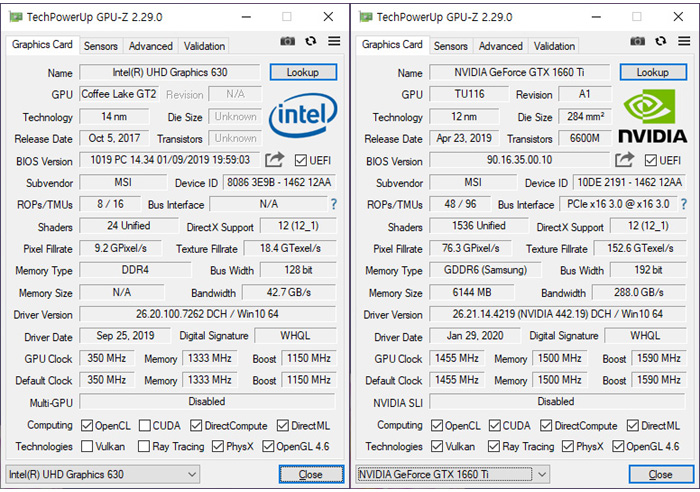This screenshot has height=492, width=700.
Task: Click the Bus Interface question mark in Intel window
Action: tap(333, 204)
